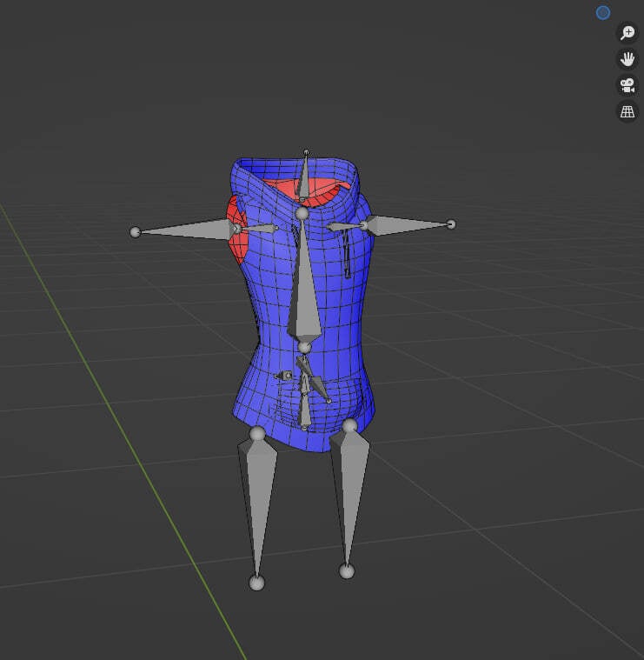Select the arm bone ending nearest the green axis line
Image resolution: width=644 pixels, height=660 pixels.
pos(185,230)
